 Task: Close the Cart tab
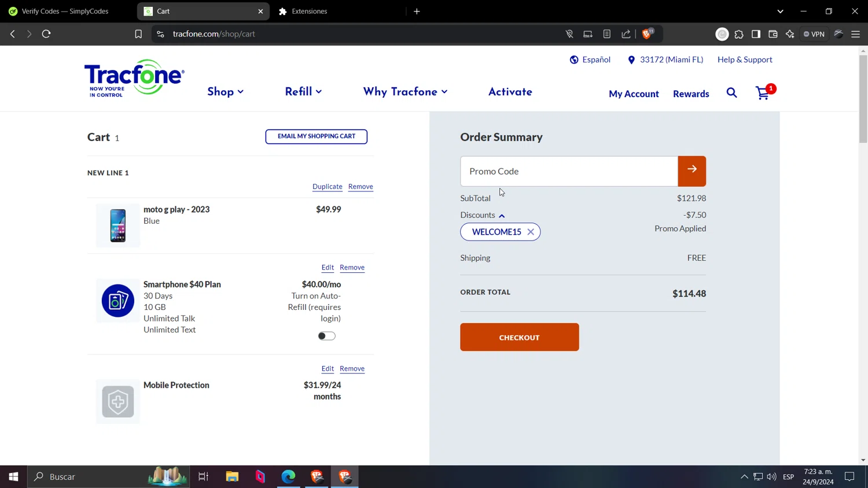[x=260, y=11]
